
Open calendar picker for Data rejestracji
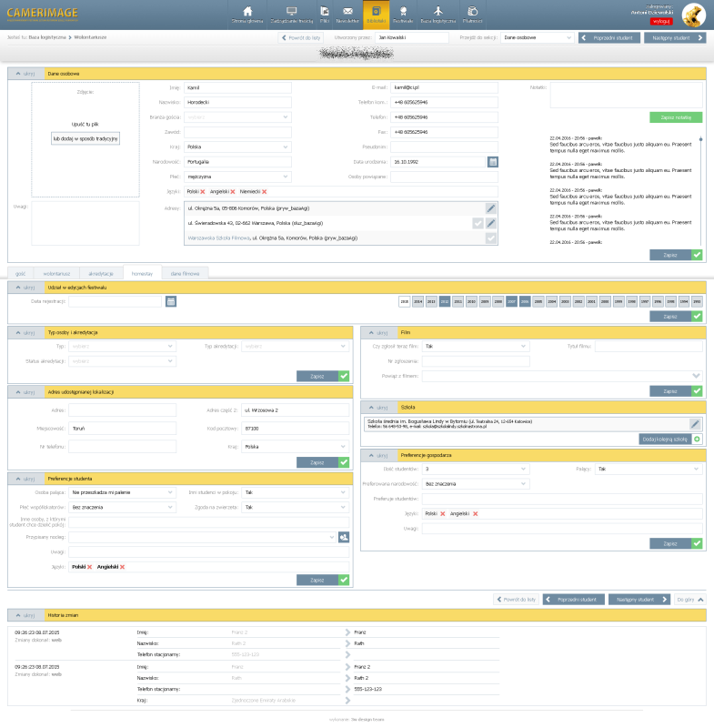(170, 300)
